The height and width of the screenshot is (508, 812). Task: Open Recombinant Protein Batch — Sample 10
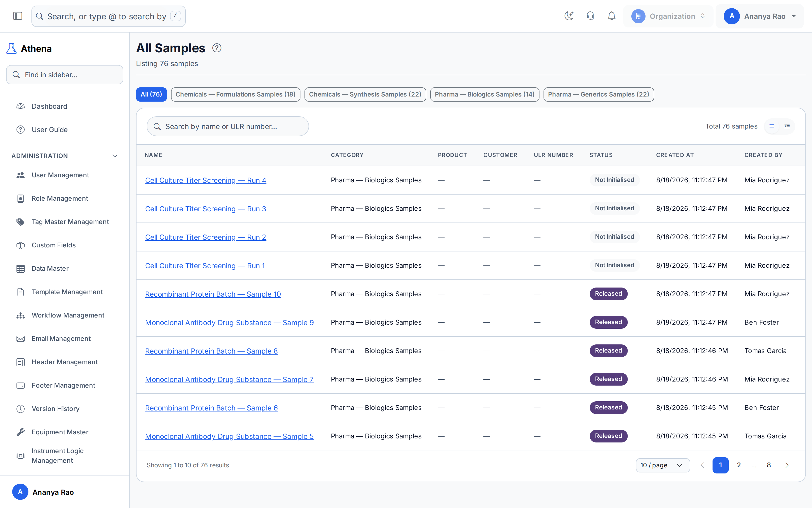coord(213,294)
